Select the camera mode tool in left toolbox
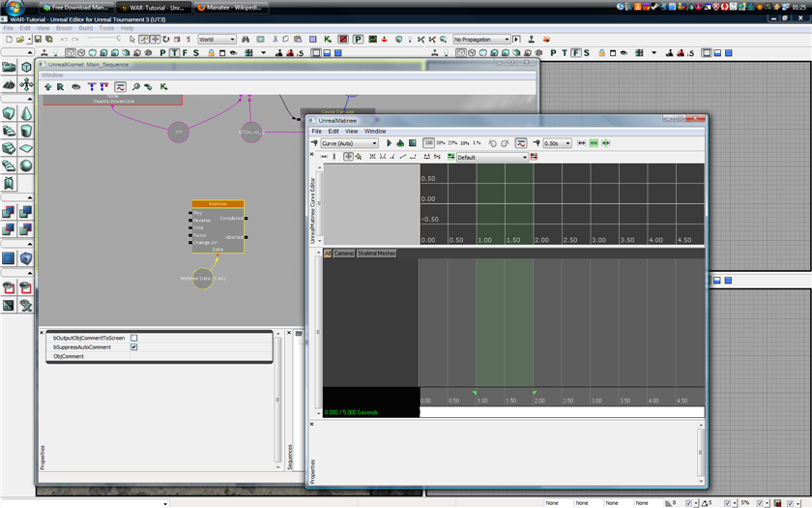Screen dimensions: 812x508 (x=9, y=67)
